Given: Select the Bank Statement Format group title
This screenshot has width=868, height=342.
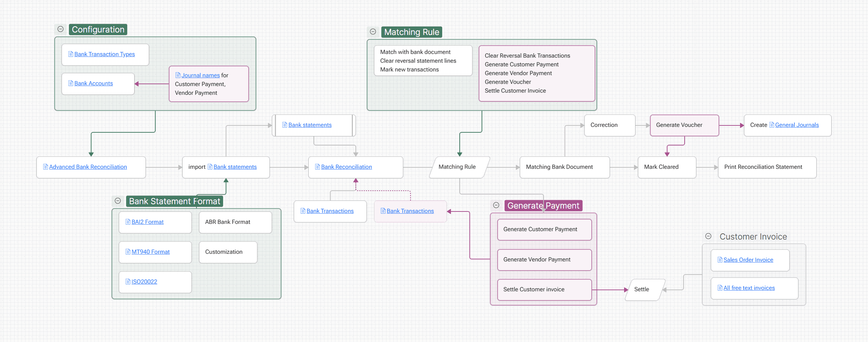Looking at the screenshot, I should pos(175,201).
